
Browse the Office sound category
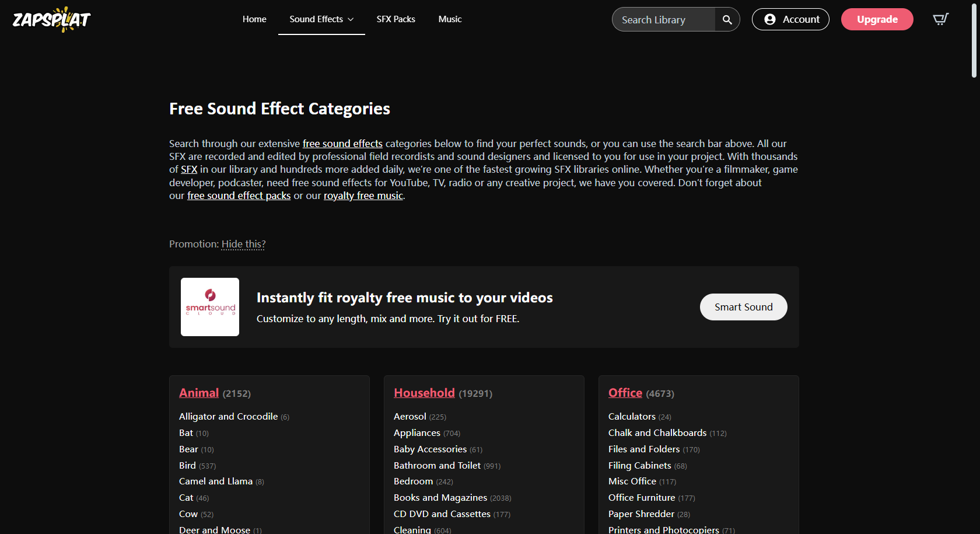tap(625, 392)
